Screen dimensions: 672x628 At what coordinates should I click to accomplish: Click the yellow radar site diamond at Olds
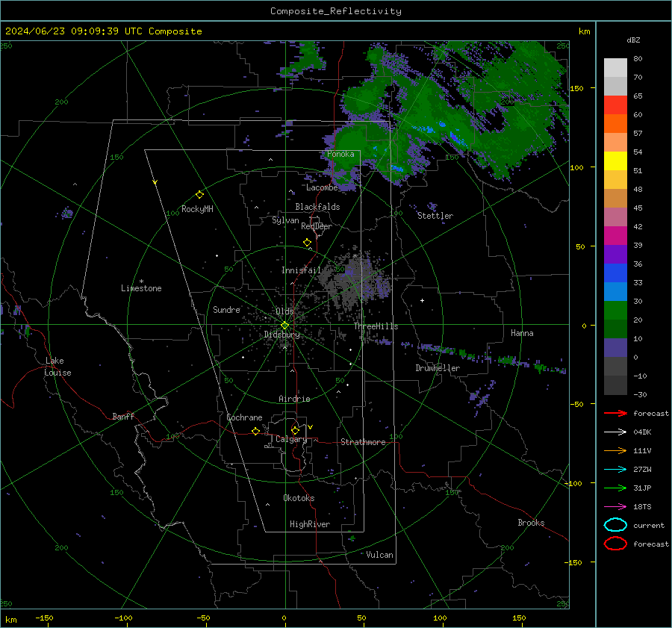click(284, 326)
